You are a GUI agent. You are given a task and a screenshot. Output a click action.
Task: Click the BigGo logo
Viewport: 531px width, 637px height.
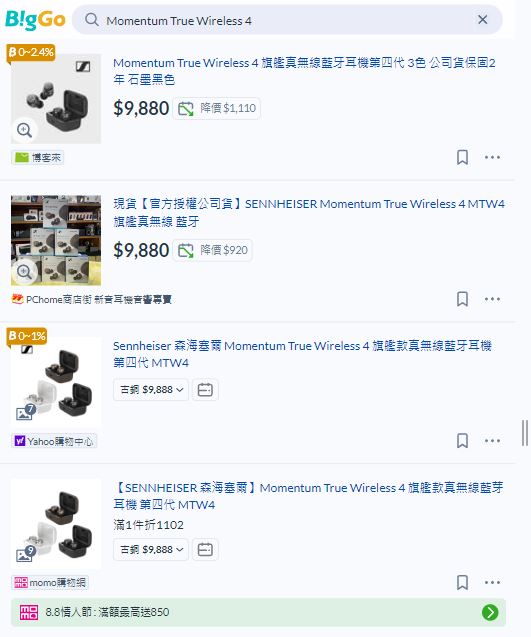(35, 20)
